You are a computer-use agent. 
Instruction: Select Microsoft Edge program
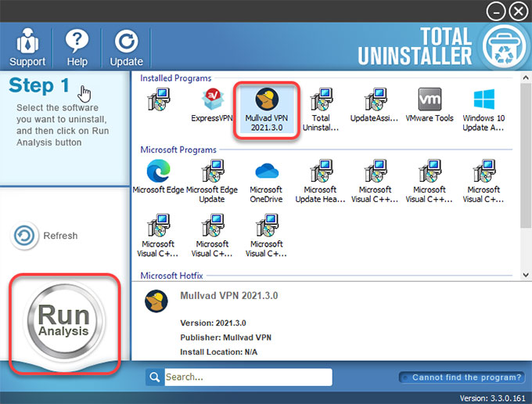coord(158,176)
